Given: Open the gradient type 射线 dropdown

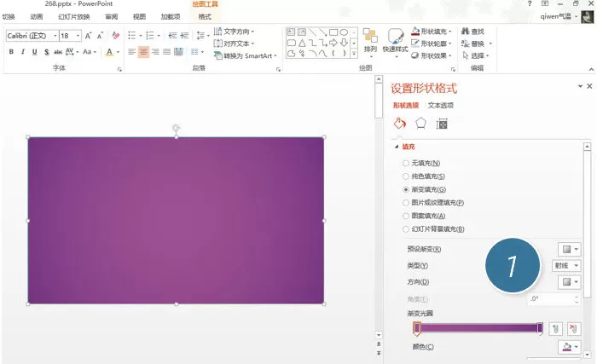Looking at the screenshot, I should coord(566,265).
